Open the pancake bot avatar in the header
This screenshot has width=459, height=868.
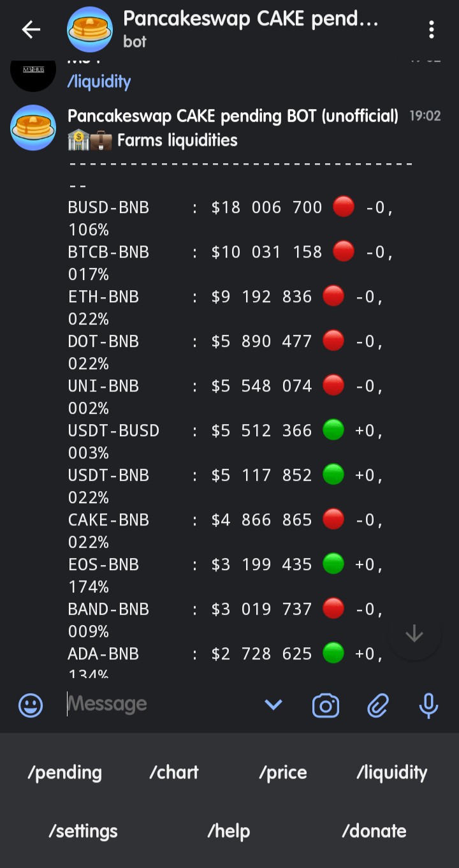click(89, 29)
